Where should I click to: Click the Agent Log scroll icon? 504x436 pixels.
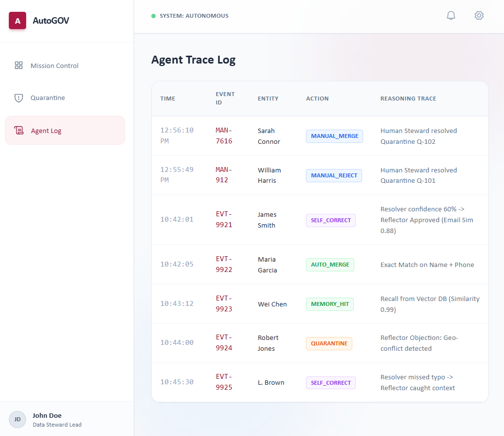pos(19,131)
